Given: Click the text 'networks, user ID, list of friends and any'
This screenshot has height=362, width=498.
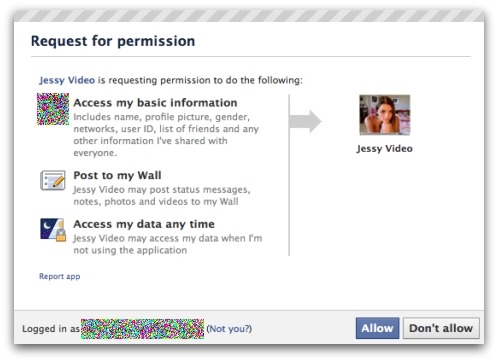Looking at the screenshot, I should coord(166,129).
